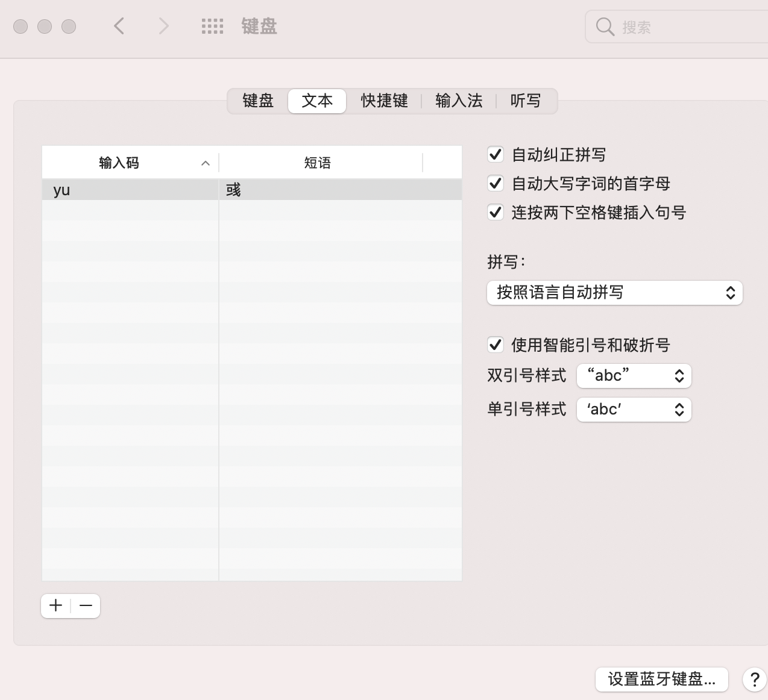
Task: Click the plus button to add shortcut
Action: coord(56,605)
